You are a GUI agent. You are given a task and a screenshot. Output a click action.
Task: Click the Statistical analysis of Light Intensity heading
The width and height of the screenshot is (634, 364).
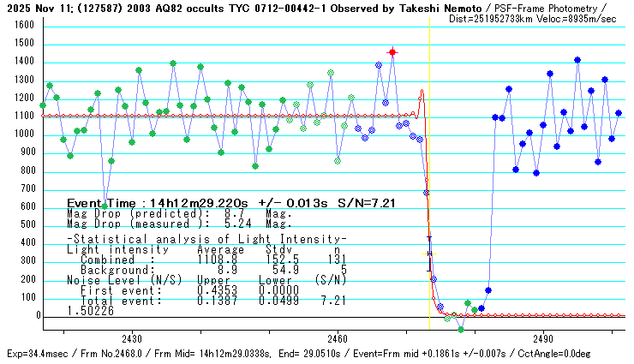[x=206, y=239]
